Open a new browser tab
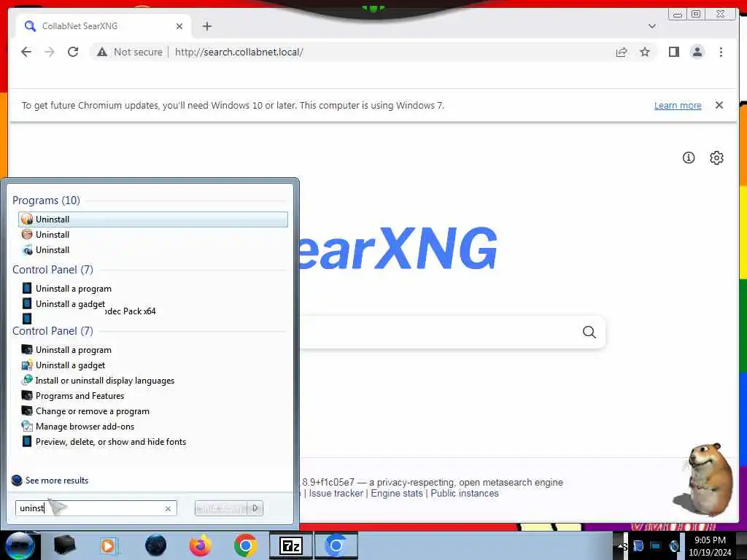This screenshot has width=747, height=560. point(206,26)
